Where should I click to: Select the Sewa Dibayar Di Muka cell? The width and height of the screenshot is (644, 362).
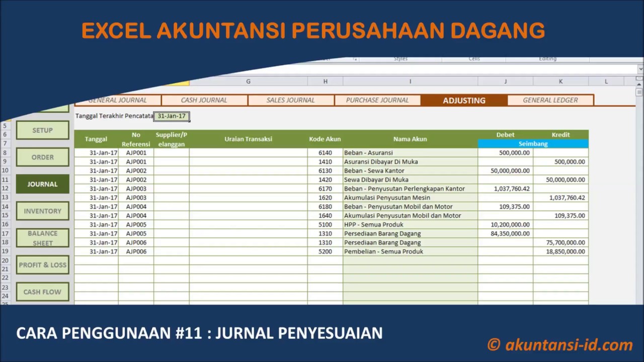click(x=410, y=179)
